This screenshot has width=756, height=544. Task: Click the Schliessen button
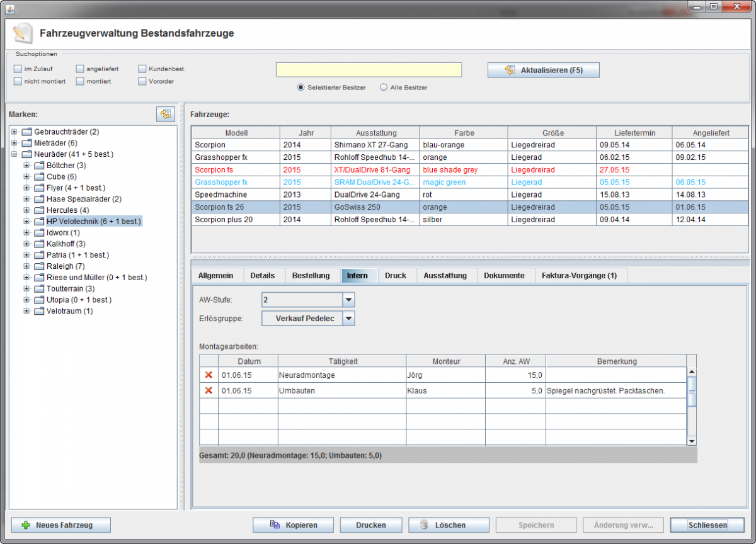pos(708,525)
